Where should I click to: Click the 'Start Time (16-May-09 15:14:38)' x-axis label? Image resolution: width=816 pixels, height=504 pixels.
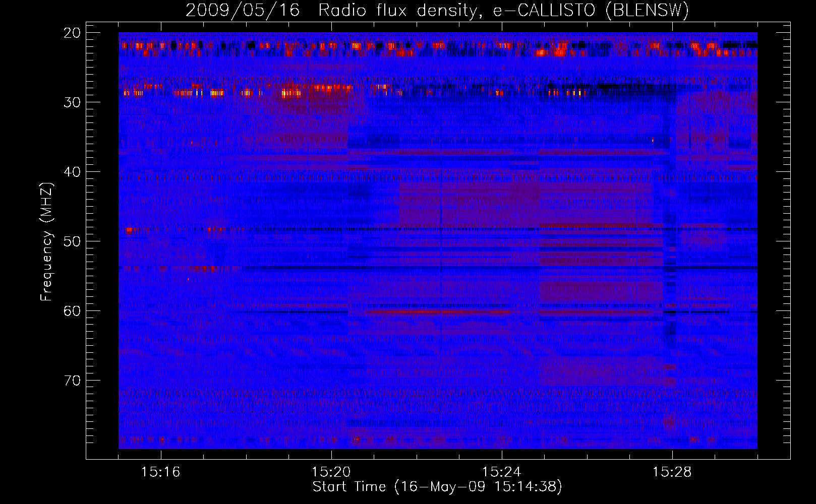[x=437, y=487]
